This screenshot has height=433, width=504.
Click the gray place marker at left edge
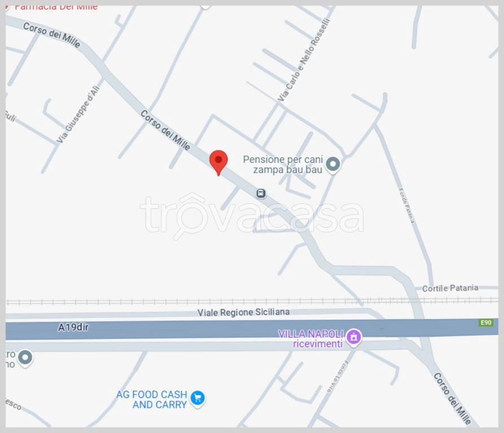[25, 358]
